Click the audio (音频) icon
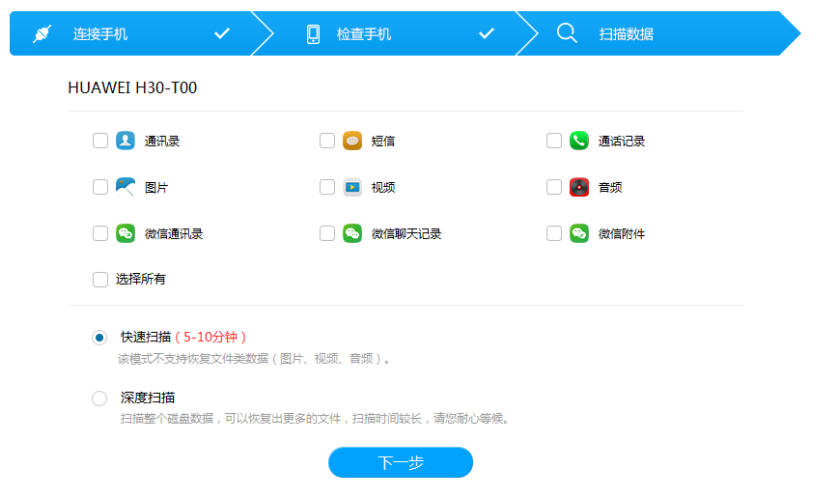Image resolution: width=817 pixels, height=489 pixels. (x=579, y=187)
